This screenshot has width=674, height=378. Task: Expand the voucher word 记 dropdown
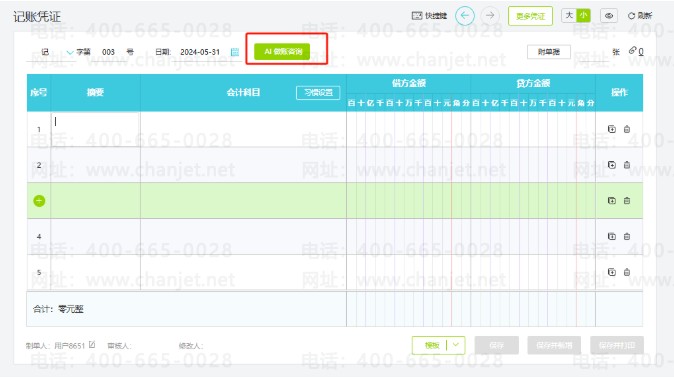click(x=70, y=52)
